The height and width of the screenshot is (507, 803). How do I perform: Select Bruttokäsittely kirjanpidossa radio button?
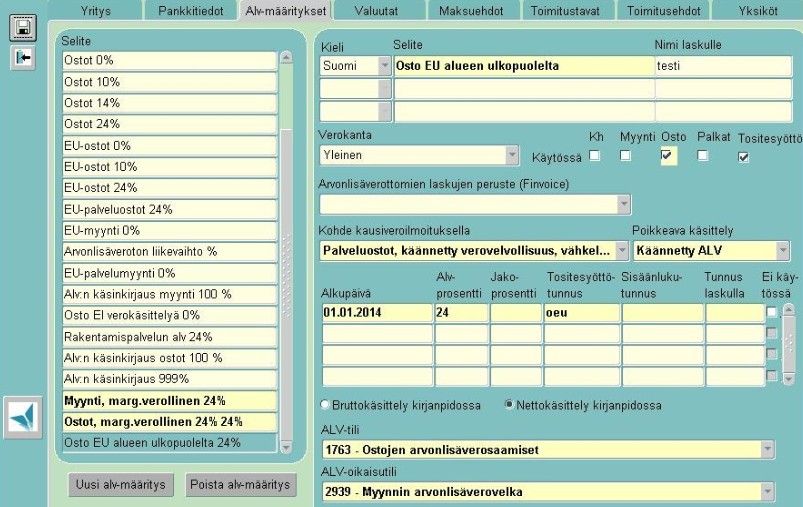coord(325,405)
